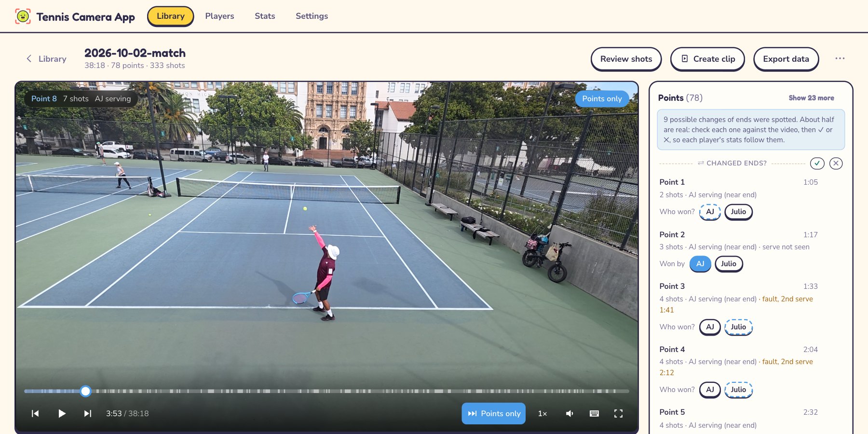Click the Export data button
This screenshot has width=868, height=434.
coord(786,59)
